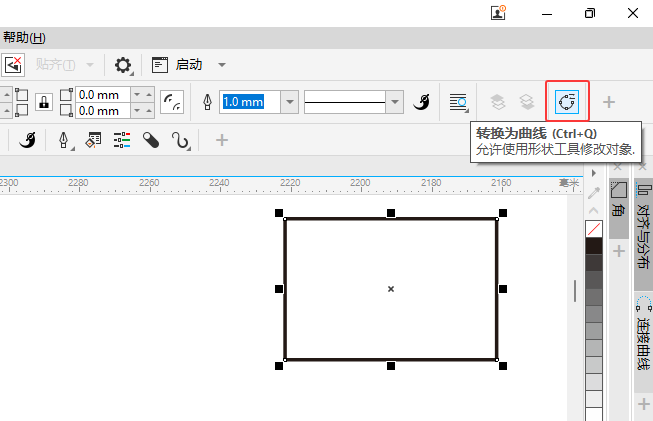Click the artistic media brush icon in property bar

point(421,102)
